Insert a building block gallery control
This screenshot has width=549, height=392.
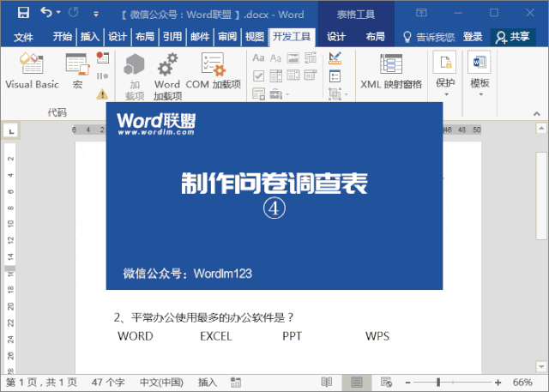(311, 57)
